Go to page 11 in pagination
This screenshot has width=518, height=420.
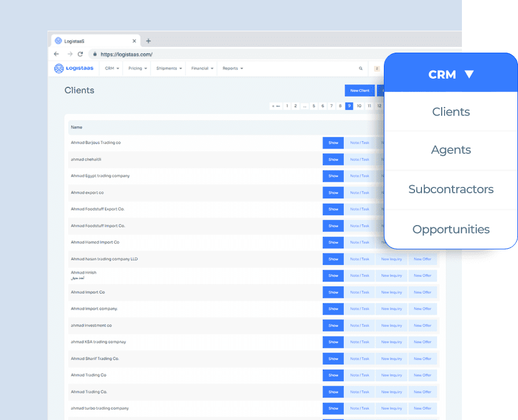pyautogui.click(x=369, y=106)
